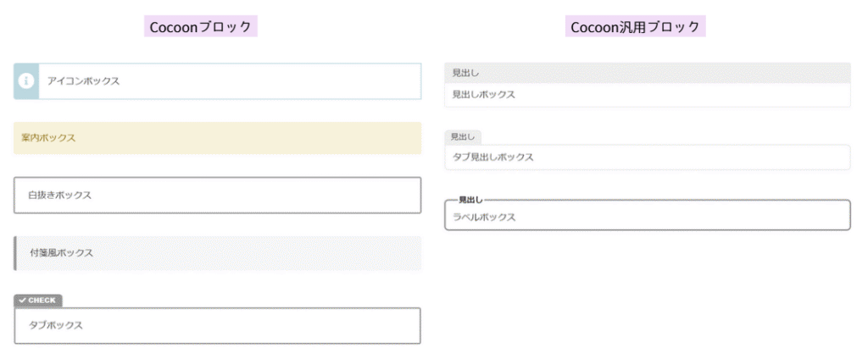Click the 見出しボックス text
Viewport: 868px width, 359px height.
click(x=484, y=95)
